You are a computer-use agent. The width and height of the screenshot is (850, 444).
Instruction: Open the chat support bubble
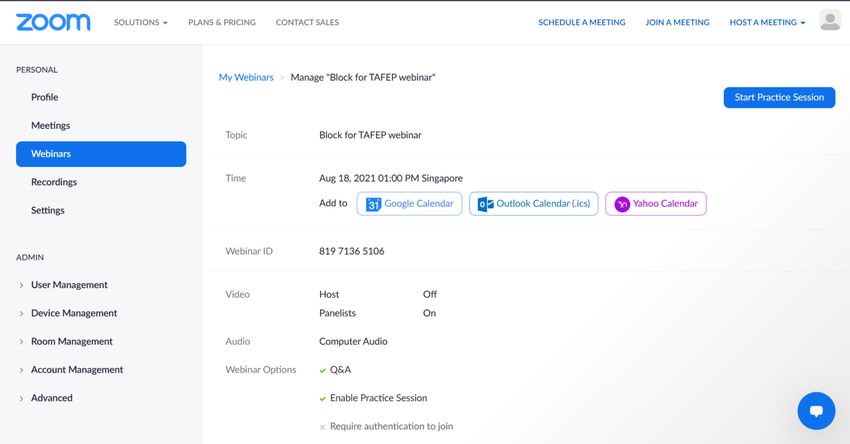pos(815,410)
